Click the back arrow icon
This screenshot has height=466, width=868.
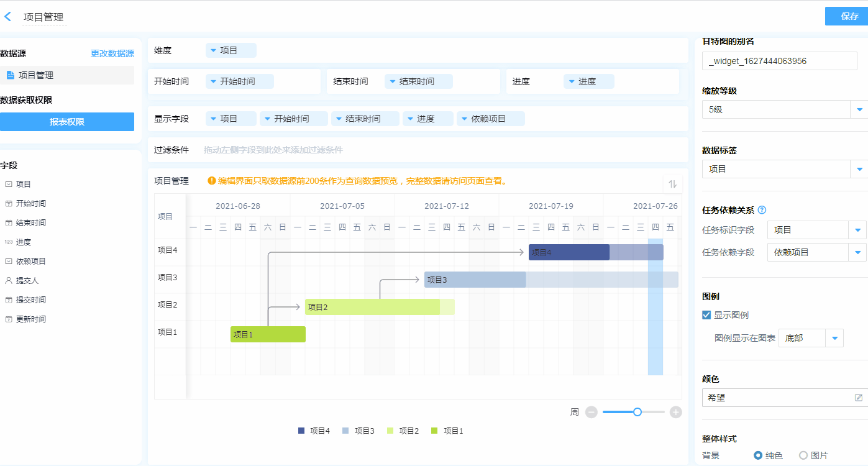pos(7,17)
